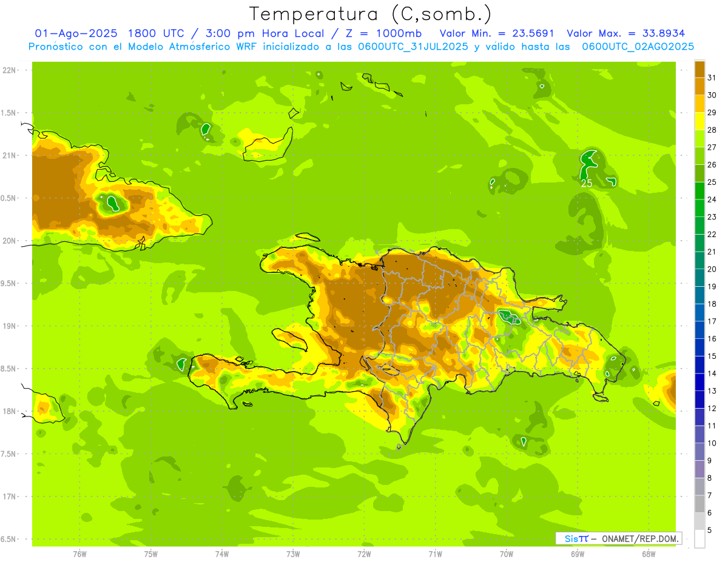Click the "73W" longitude axis label

(x=293, y=554)
